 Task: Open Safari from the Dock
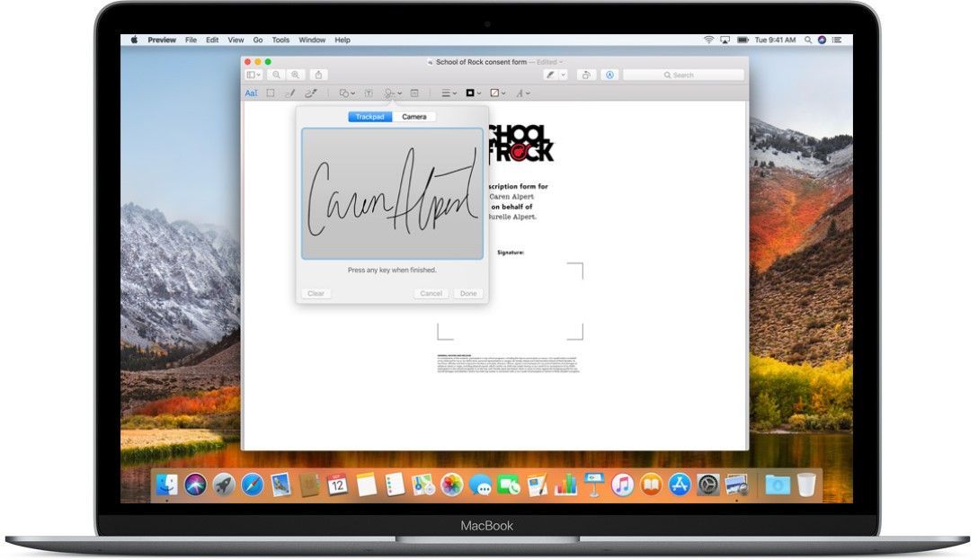pos(253,484)
